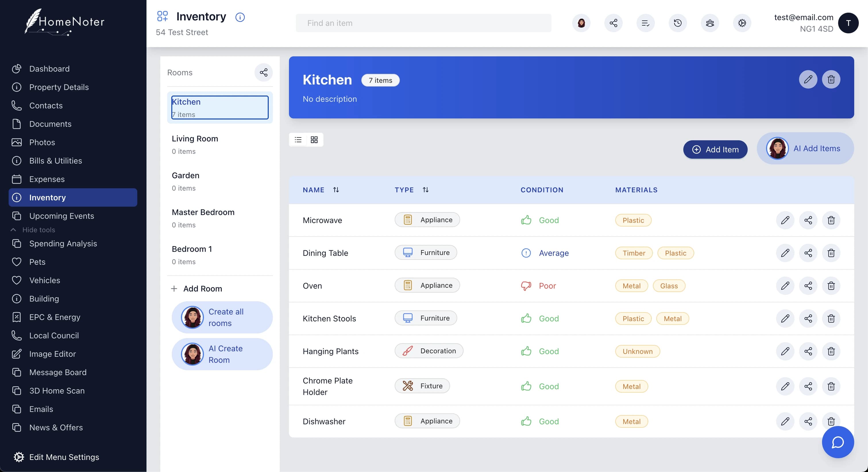Click the Find an item search field

click(x=423, y=23)
